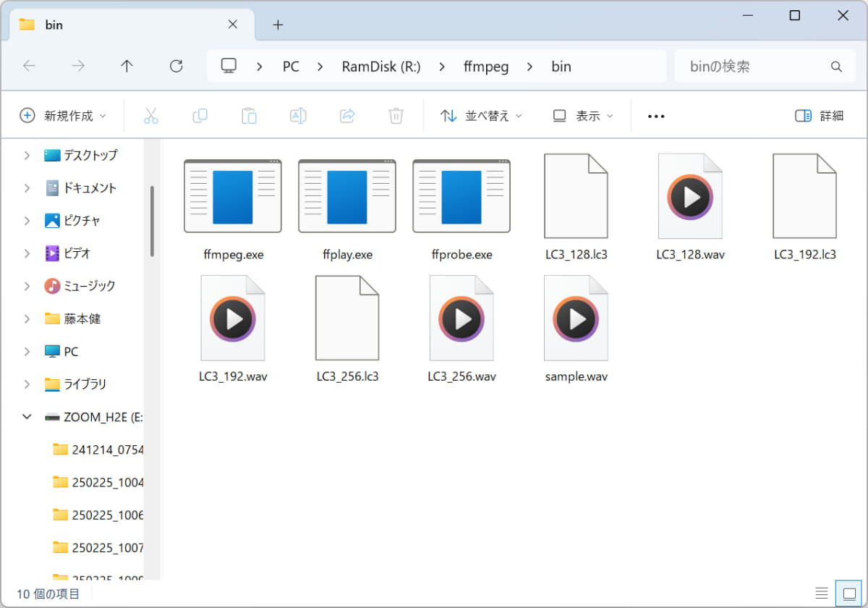Close the bin tab
Image resolution: width=868 pixels, height=608 pixels.
click(233, 25)
